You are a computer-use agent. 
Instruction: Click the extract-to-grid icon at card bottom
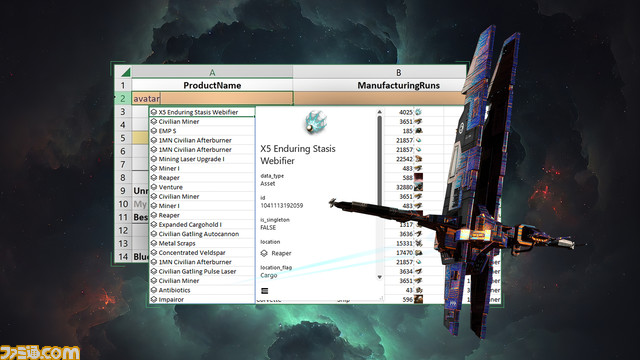pyautogui.click(x=264, y=291)
